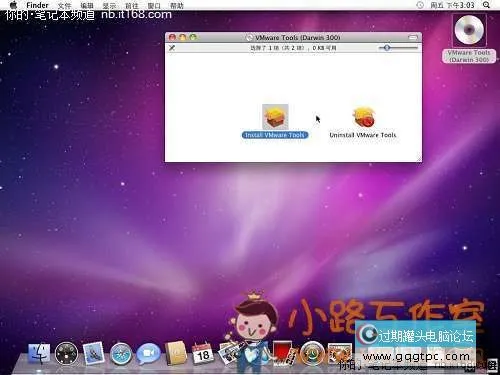
Task: Click the 'Uninstall VMware Tools' file label
Action: tap(363, 135)
